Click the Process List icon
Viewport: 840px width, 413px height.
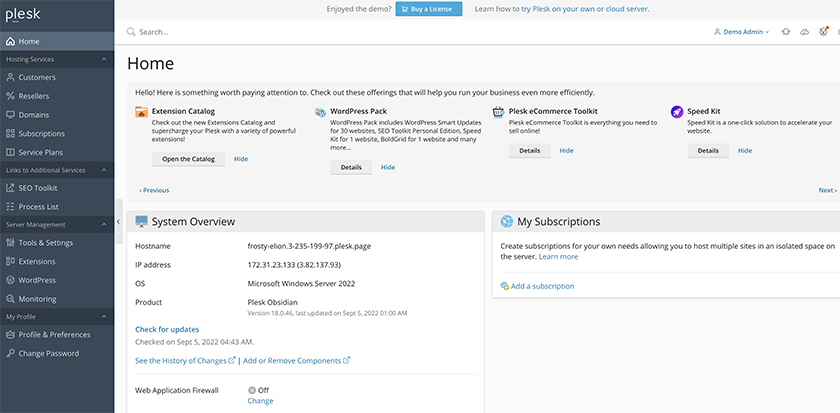point(10,207)
